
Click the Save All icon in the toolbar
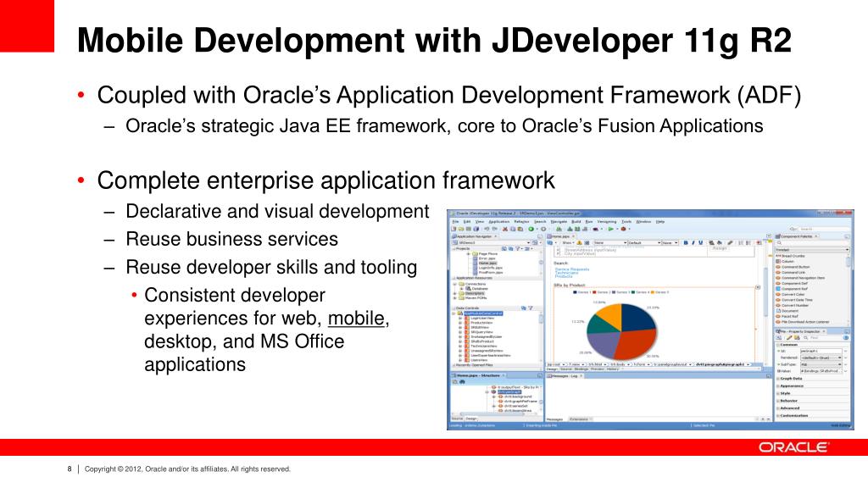coord(476,229)
